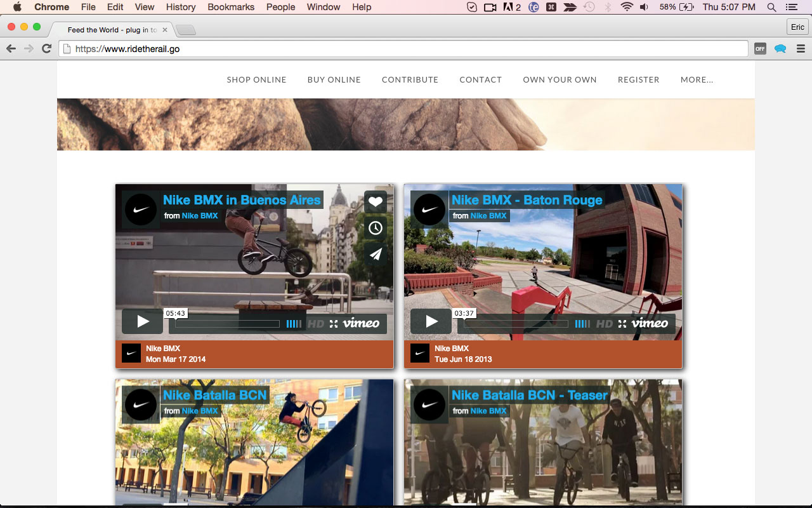
Task: Click Nike thumbnail in Mon Mar 17 2014 footer
Action: click(131, 353)
